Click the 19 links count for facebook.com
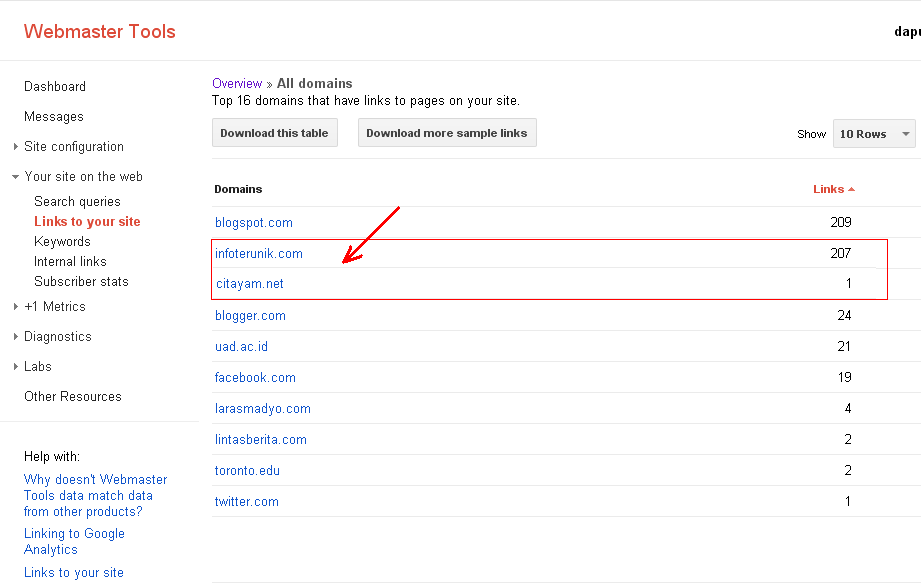Viewport: 921px width, 583px height. [x=845, y=377]
